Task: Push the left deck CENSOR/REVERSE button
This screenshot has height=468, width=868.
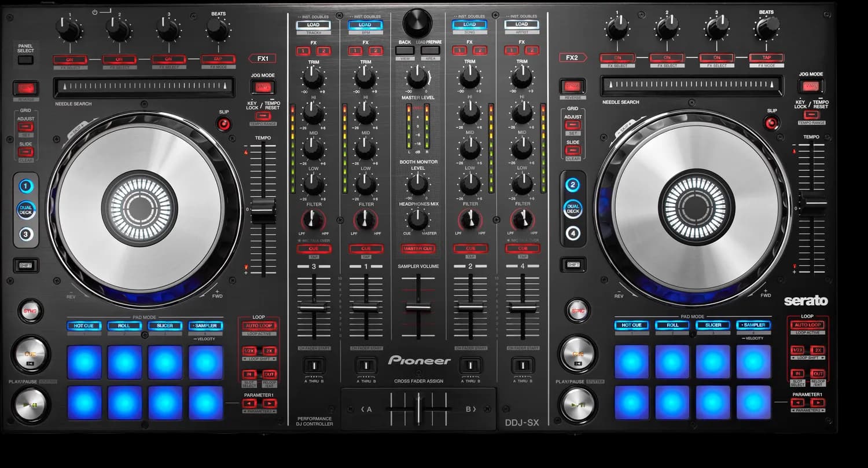Action: [25, 89]
